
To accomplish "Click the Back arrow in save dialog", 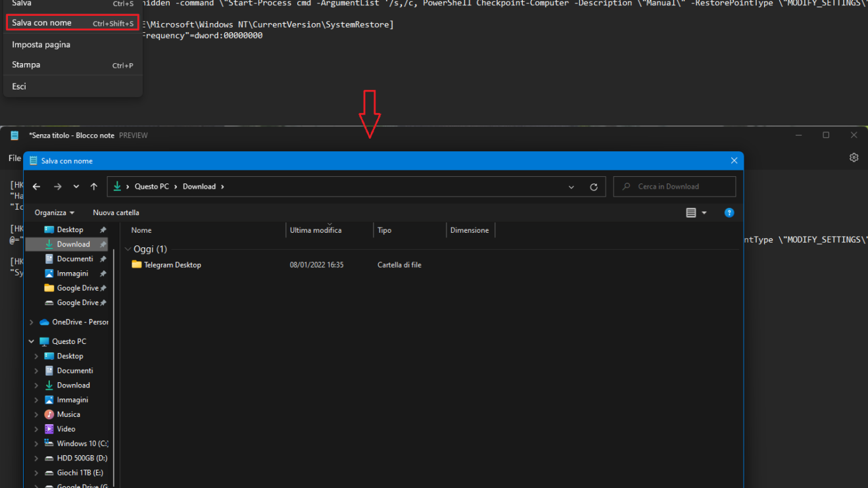I will [x=36, y=187].
